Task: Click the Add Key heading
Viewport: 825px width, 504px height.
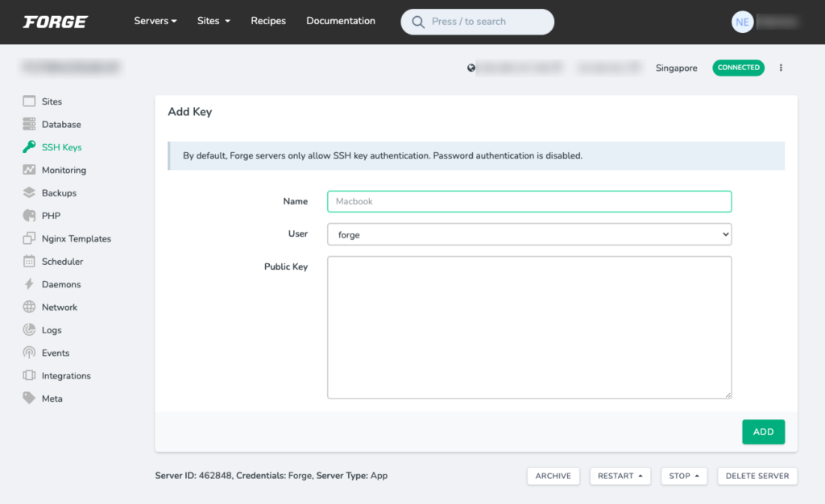Action: (x=190, y=112)
